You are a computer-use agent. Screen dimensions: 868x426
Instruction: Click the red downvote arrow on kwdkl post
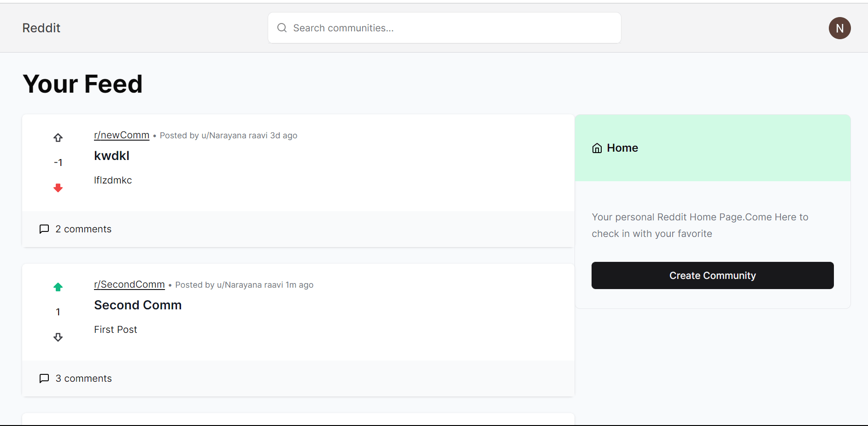[58, 188]
